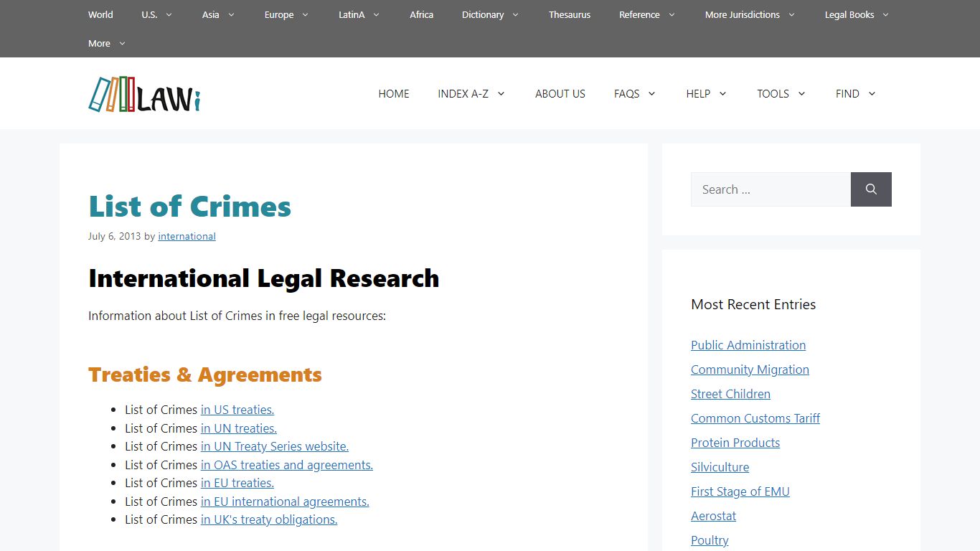Viewport: 980px width, 551px height.
Task: Open the Public Administration entry
Action: click(x=748, y=345)
